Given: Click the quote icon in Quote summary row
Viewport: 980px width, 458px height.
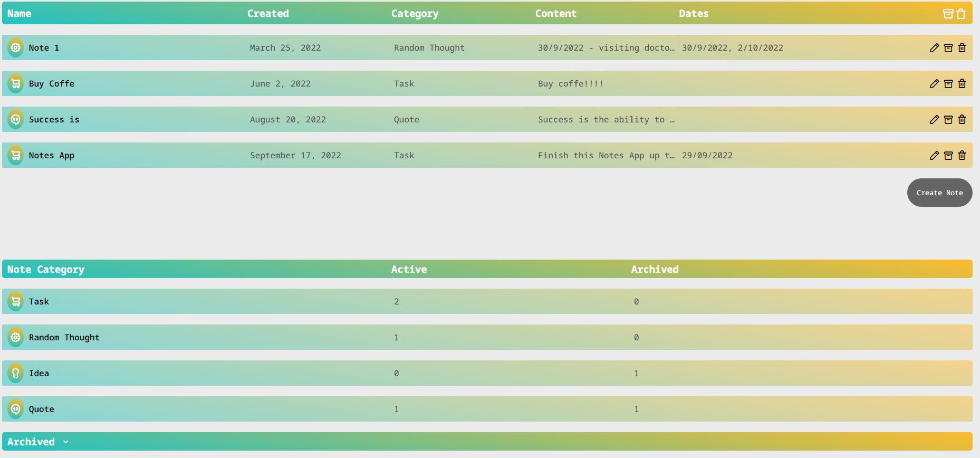Looking at the screenshot, I should coord(16,409).
